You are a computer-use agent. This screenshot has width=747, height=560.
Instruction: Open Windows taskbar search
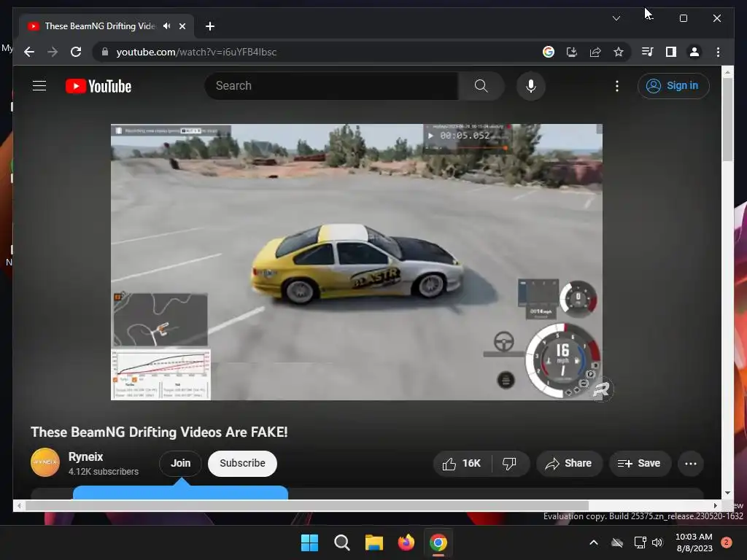point(341,542)
